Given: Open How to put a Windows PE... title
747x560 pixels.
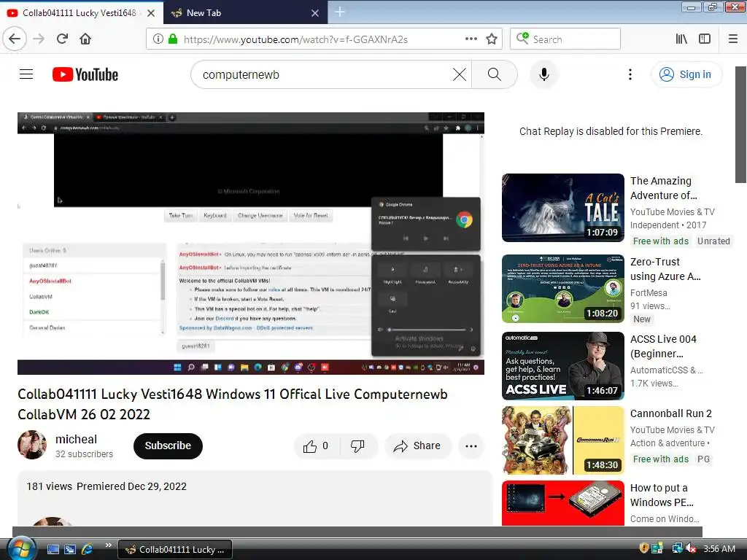Looking at the screenshot, I should coord(662,495).
